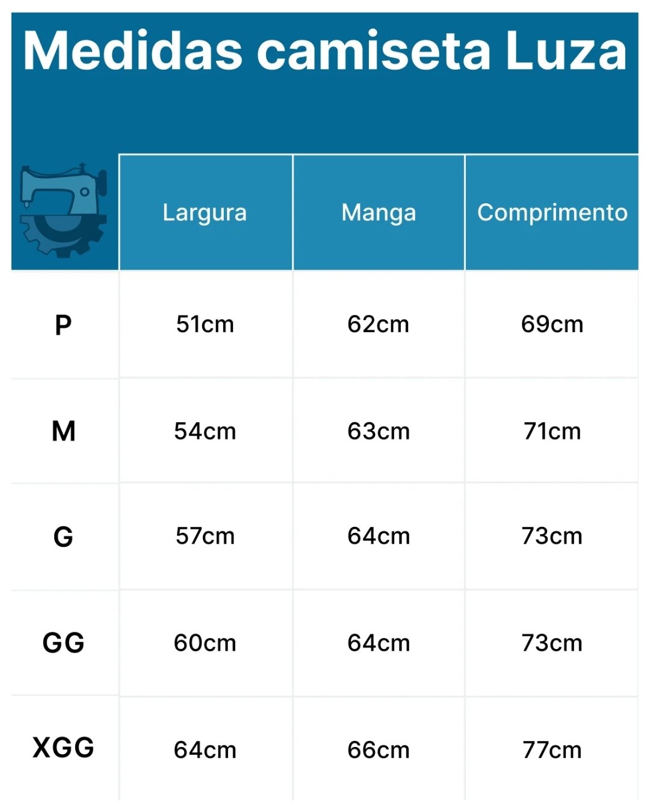
Task: Click the 'Medidas camiseta Luza' title
Action: point(325,51)
